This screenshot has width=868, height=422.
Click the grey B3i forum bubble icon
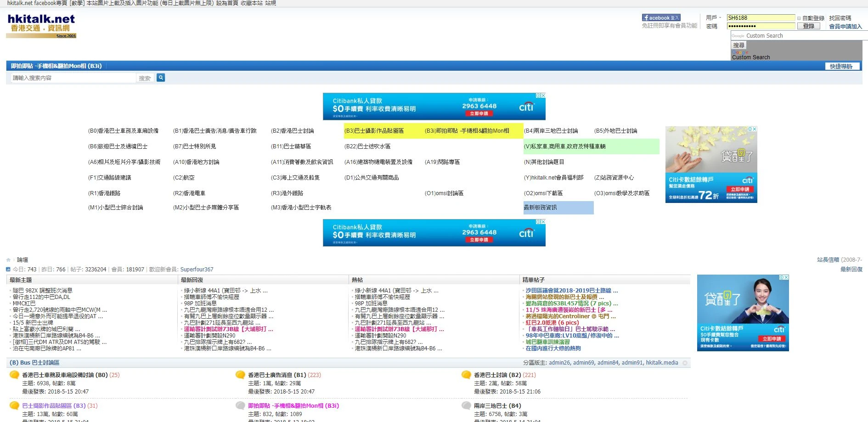(x=240, y=405)
